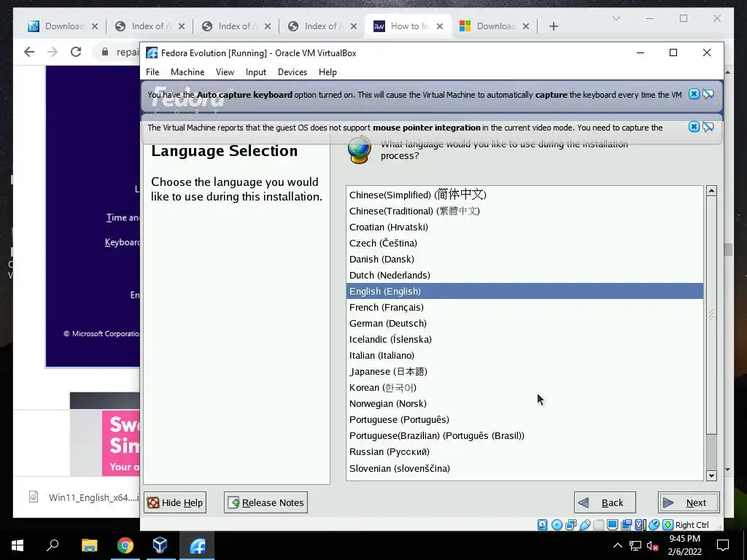Screen dimensions: 747x560
Task: Open VirtualBox Manager from the taskbar
Action: point(160,545)
